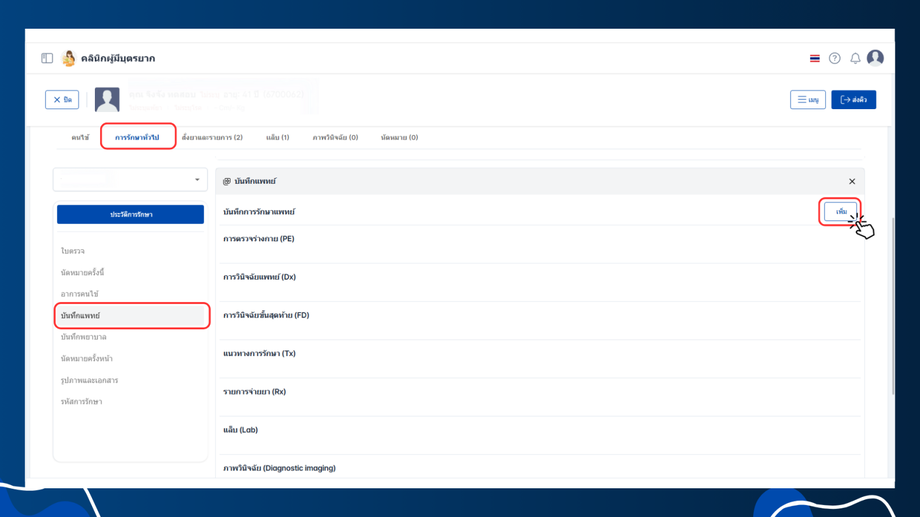Open the นัดหมาย (0) tab

399,137
